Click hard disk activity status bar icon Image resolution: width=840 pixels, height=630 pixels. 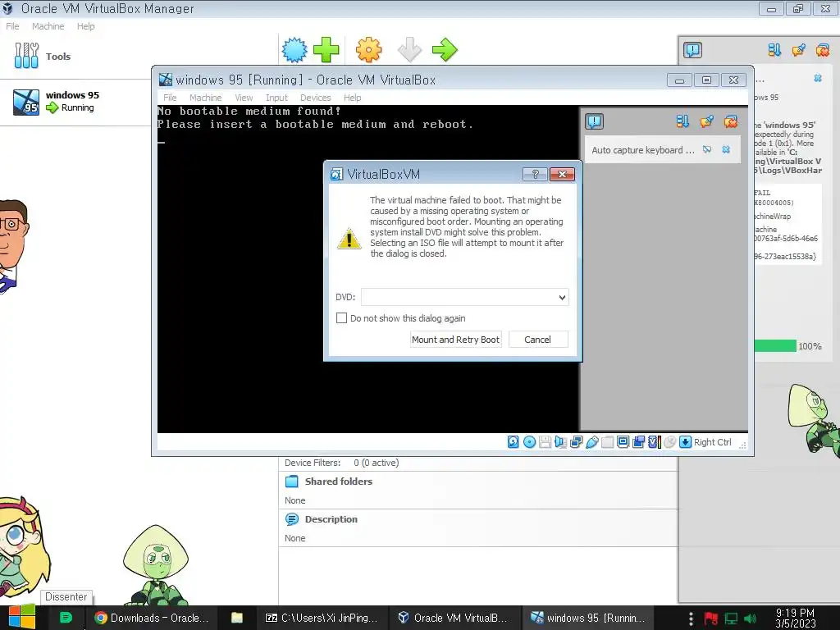[514, 442]
